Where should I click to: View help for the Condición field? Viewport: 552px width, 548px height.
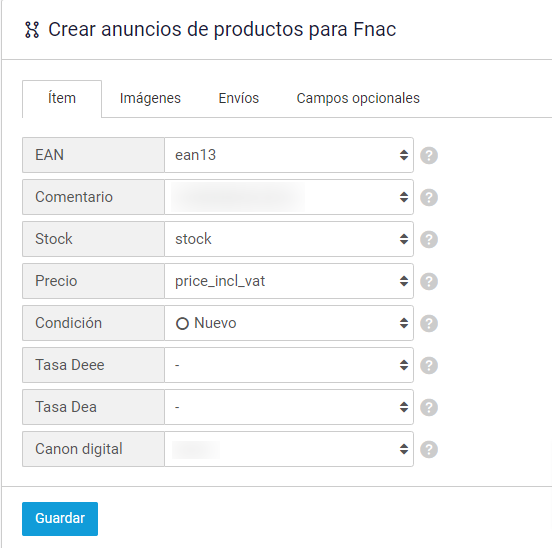(429, 323)
